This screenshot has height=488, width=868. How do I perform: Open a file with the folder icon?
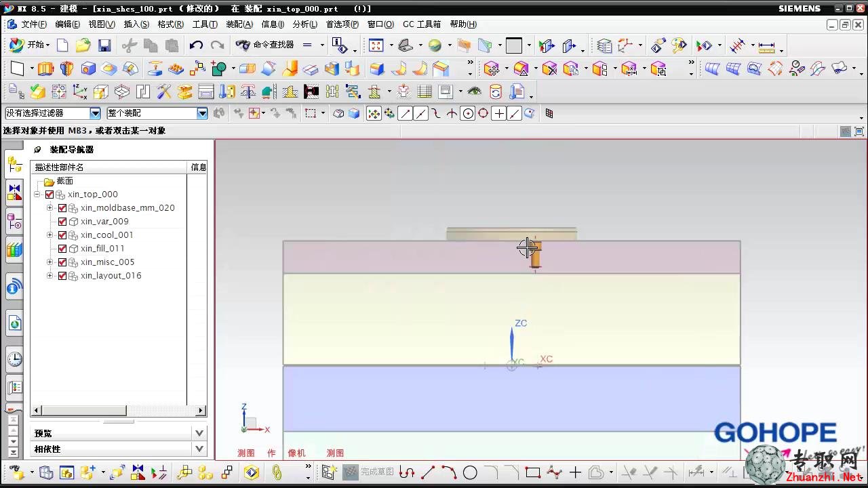pyautogui.click(x=83, y=45)
